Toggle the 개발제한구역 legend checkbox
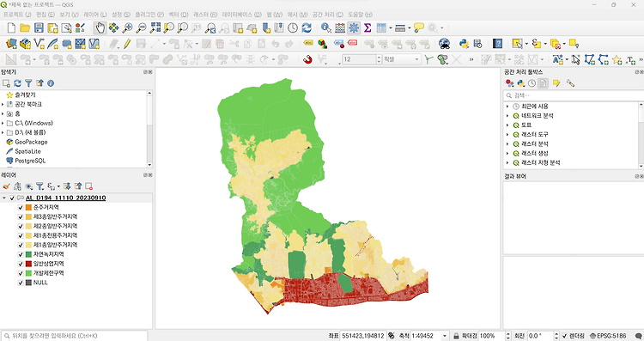644x341 pixels. (x=20, y=274)
